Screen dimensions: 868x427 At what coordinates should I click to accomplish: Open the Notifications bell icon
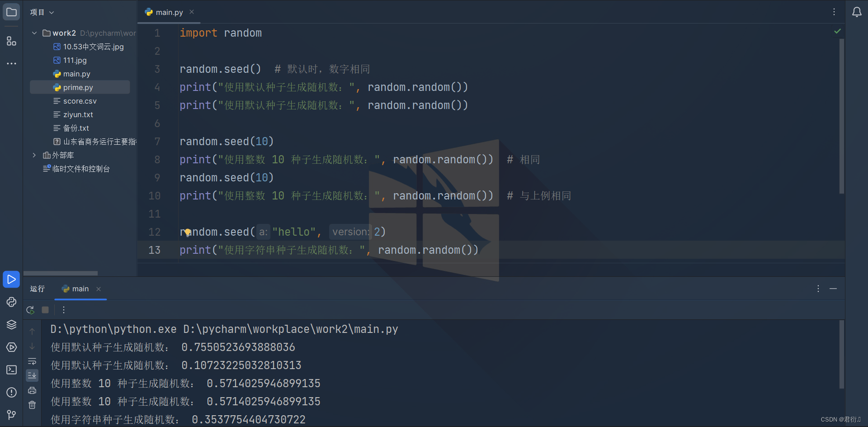click(857, 12)
